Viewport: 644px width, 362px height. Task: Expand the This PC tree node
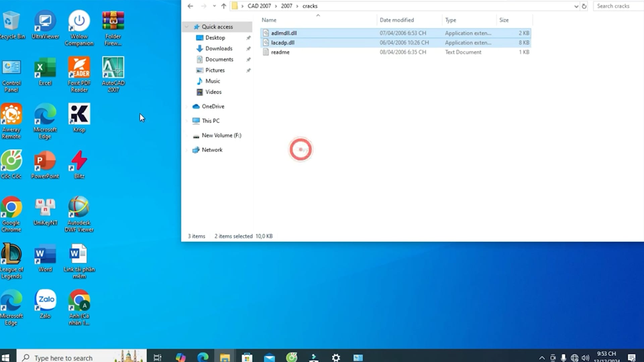pyautogui.click(x=187, y=121)
